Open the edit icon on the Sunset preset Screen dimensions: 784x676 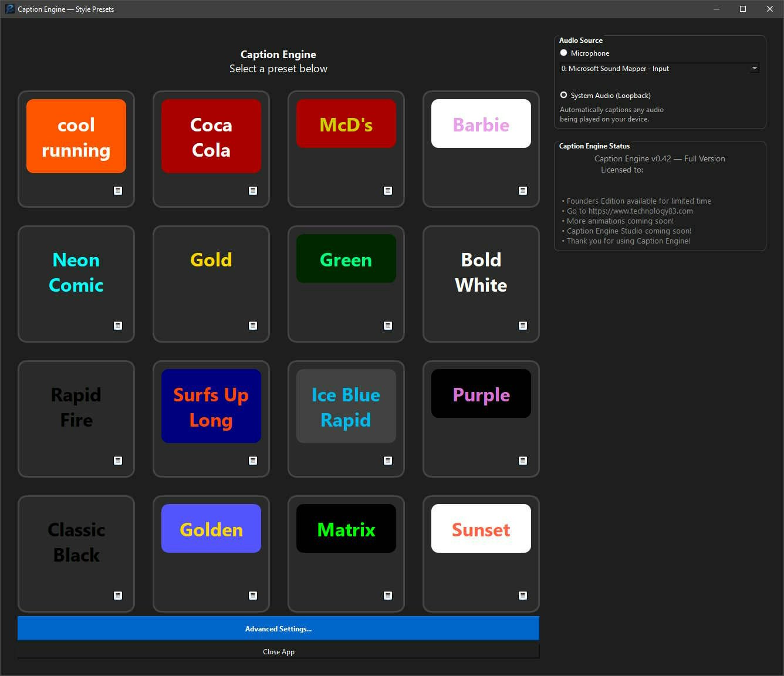(523, 595)
